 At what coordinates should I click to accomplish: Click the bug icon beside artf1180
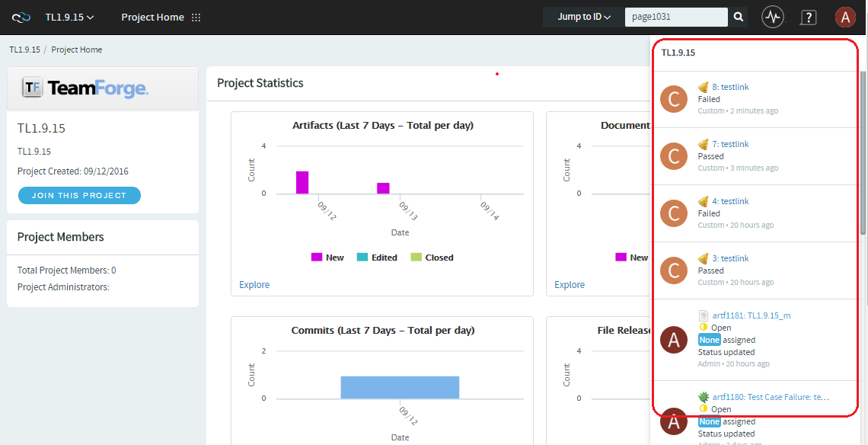click(704, 397)
